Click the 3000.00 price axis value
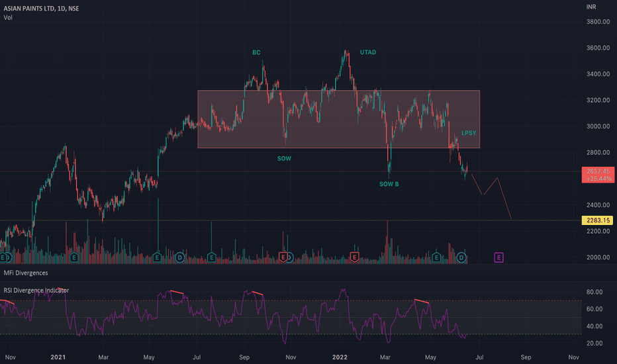Screen dimensions: 617x364 point(598,126)
